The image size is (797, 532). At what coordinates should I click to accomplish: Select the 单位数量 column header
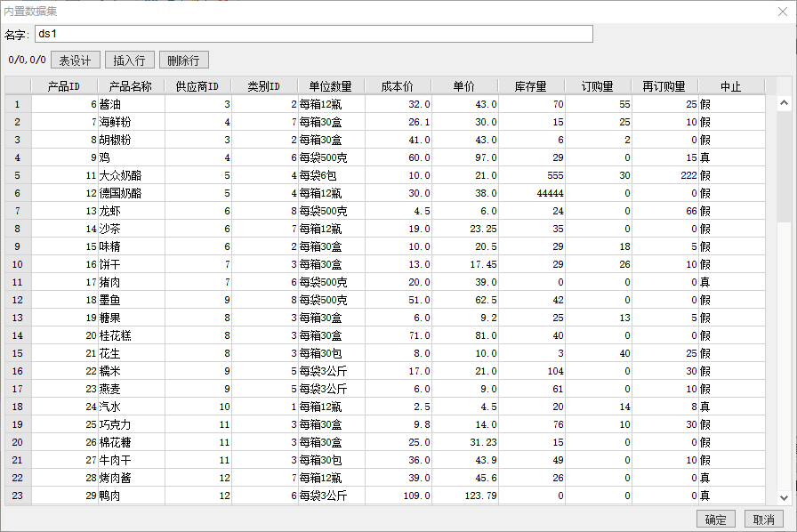pyautogui.click(x=331, y=86)
